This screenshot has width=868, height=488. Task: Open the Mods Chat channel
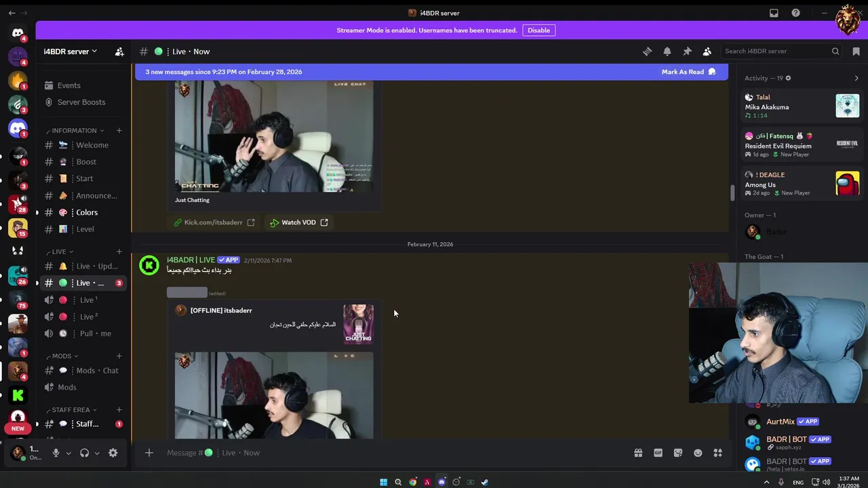[83, 371]
